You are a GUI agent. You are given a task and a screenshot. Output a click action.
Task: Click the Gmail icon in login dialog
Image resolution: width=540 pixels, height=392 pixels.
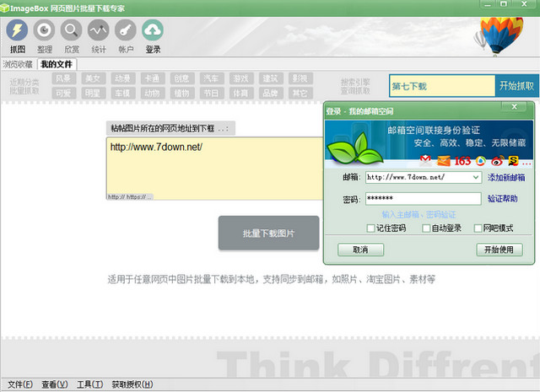(x=425, y=160)
